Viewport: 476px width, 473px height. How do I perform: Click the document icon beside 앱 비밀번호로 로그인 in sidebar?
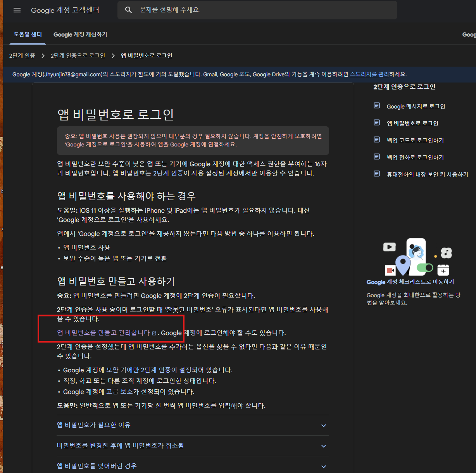pos(377,123)
